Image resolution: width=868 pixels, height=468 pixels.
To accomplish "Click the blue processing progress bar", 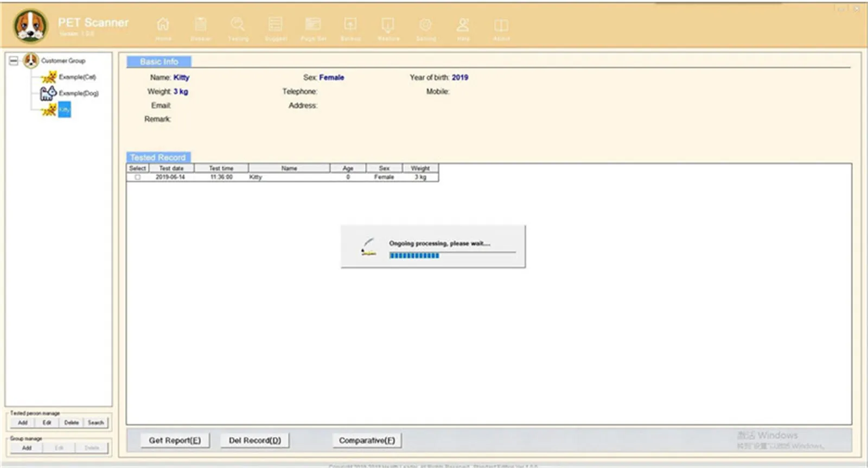I will tap(414, 256).
